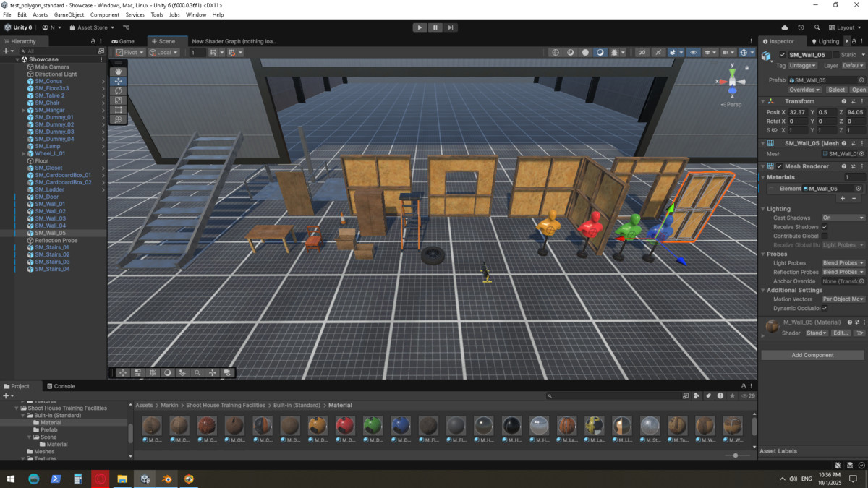
Task: Click the prefab Select button
Action: coord(836,90)
